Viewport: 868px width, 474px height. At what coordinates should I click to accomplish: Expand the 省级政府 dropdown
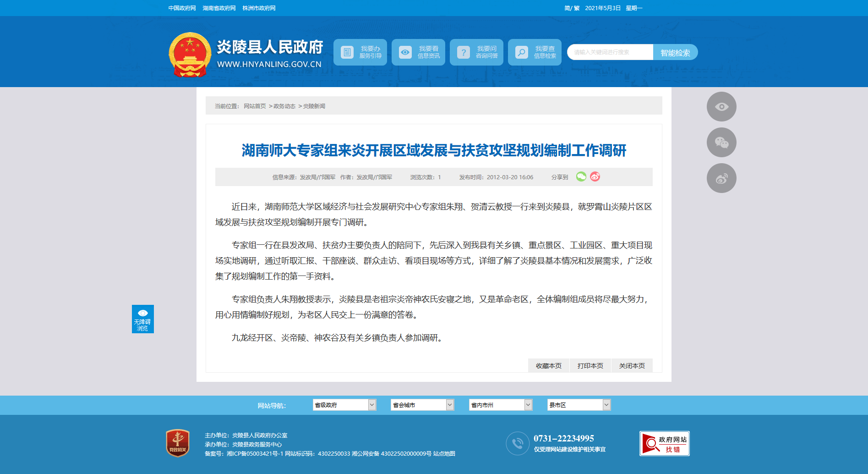pos(344,405)
